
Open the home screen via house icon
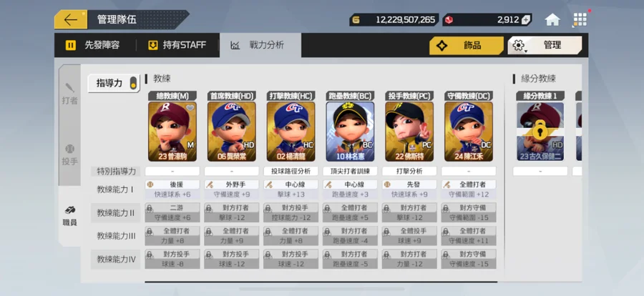tap(552, 20)
